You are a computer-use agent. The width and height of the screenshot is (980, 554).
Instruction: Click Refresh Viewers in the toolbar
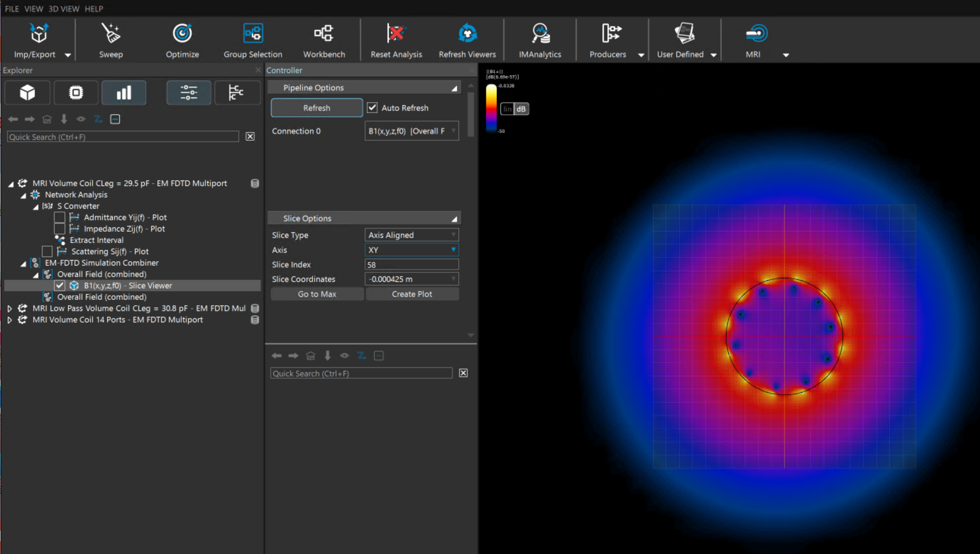click(467, 33)
